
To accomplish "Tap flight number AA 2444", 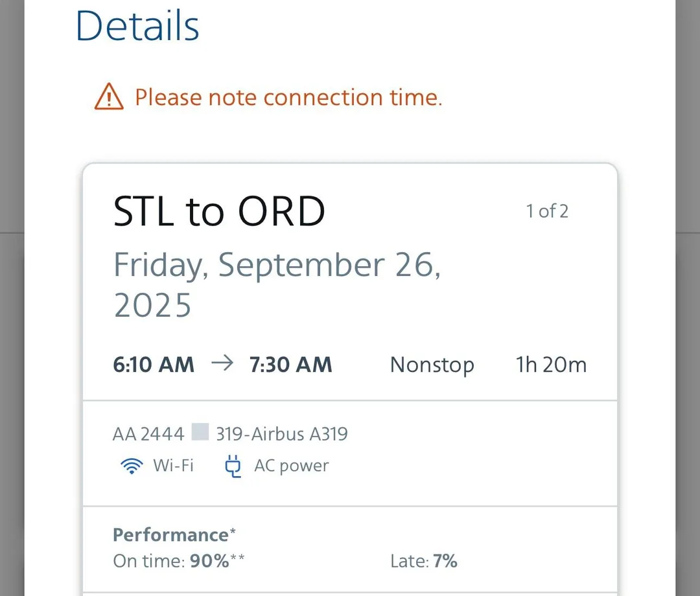I will tap(148, 433).
